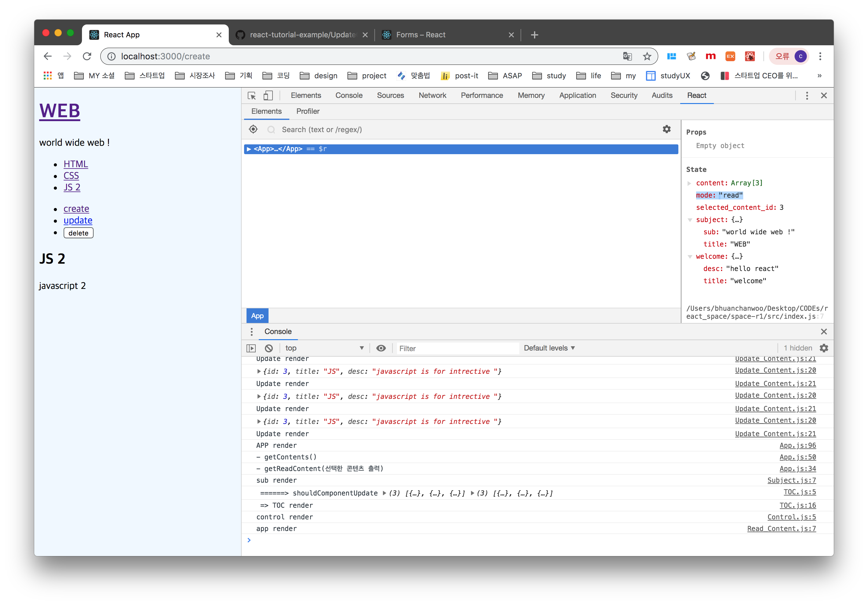Follow the update link
Image resolution: width=868 pixels, height=605 pixels.
[x=78, y=221]
